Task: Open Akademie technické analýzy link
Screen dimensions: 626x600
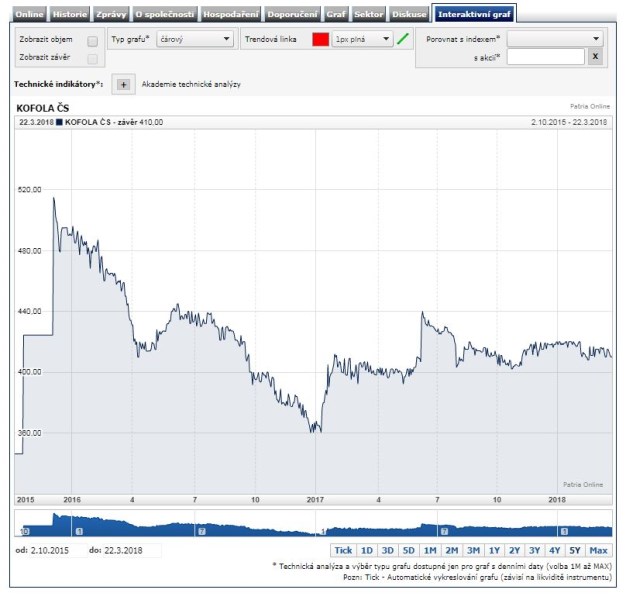Action: [x=191, y=85]
